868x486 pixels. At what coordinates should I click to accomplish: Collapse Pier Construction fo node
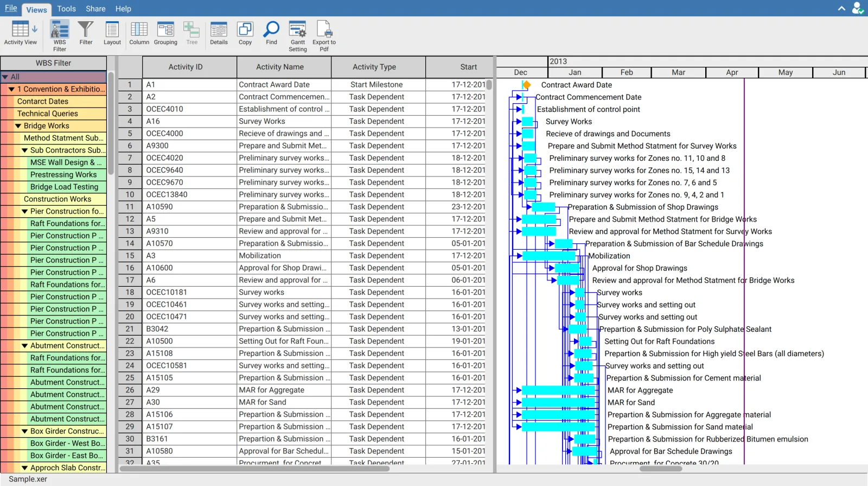(x=24, y=211)
